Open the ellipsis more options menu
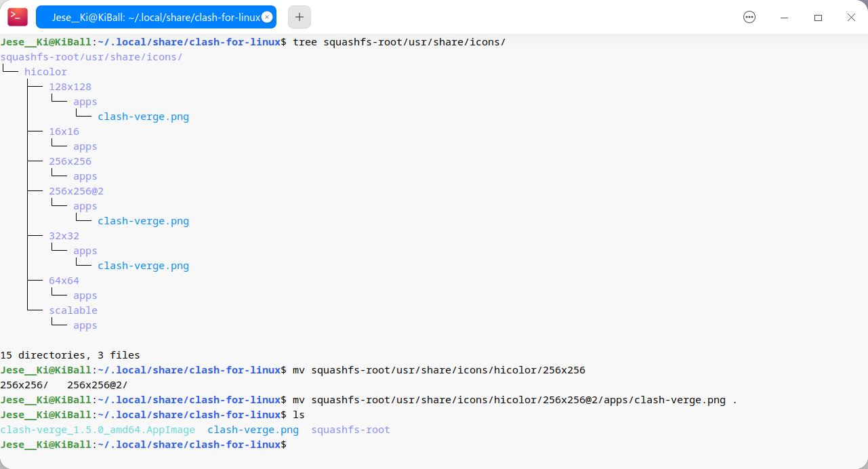868x469 pixels. pyautogui.click(x=749, y=18)
